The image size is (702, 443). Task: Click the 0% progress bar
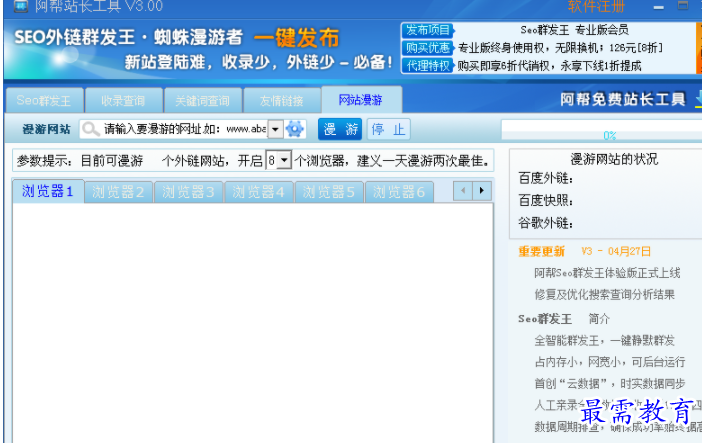click(x=602, y=130)
